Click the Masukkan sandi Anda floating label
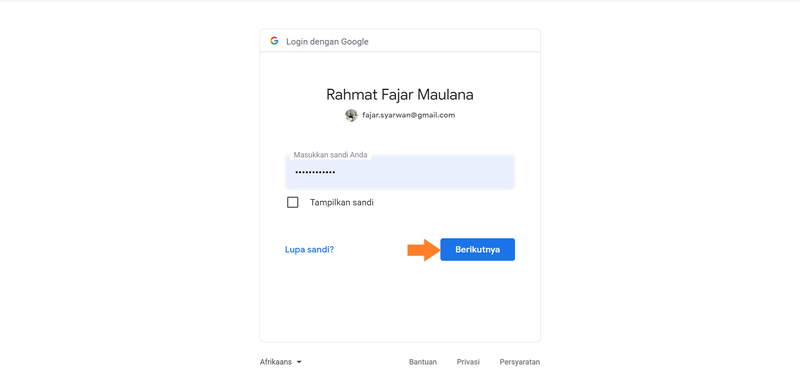The image size is (800, 382). (330, 155)
